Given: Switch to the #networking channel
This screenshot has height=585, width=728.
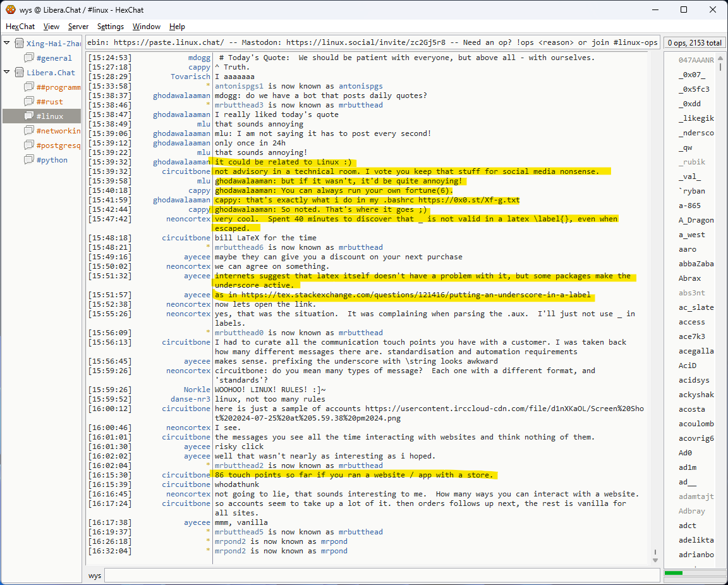Looking at the screenshot, I should pos(58,131).
